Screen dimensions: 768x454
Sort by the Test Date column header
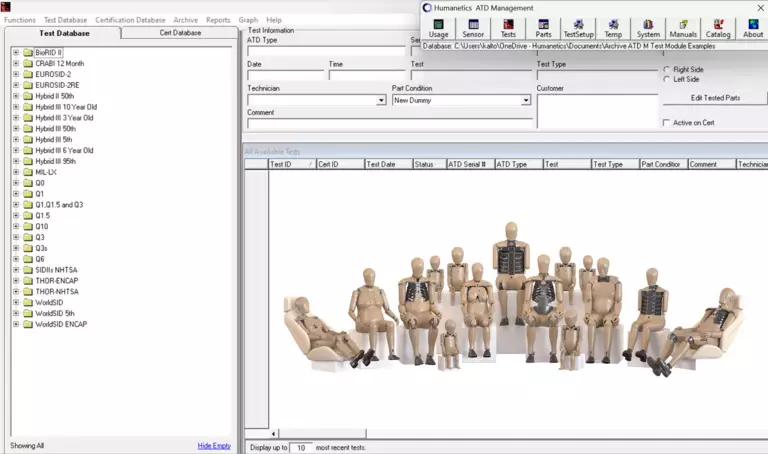click(x=388, y=165)
